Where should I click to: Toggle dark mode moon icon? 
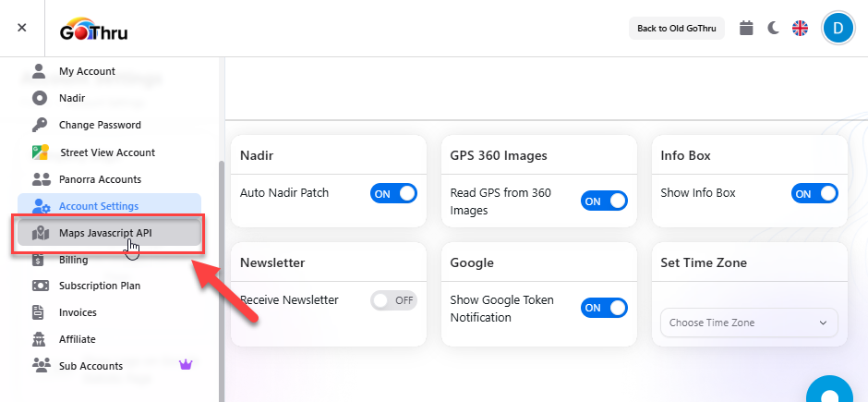click(774, 28)
